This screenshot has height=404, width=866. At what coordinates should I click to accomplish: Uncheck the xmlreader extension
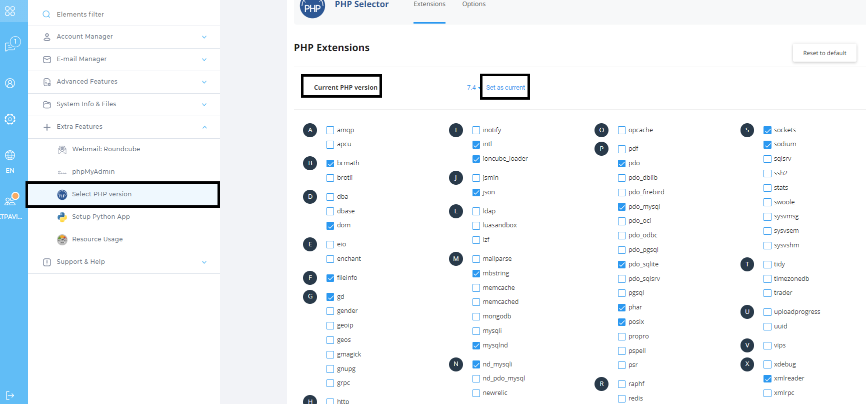[x=767, y=379]
